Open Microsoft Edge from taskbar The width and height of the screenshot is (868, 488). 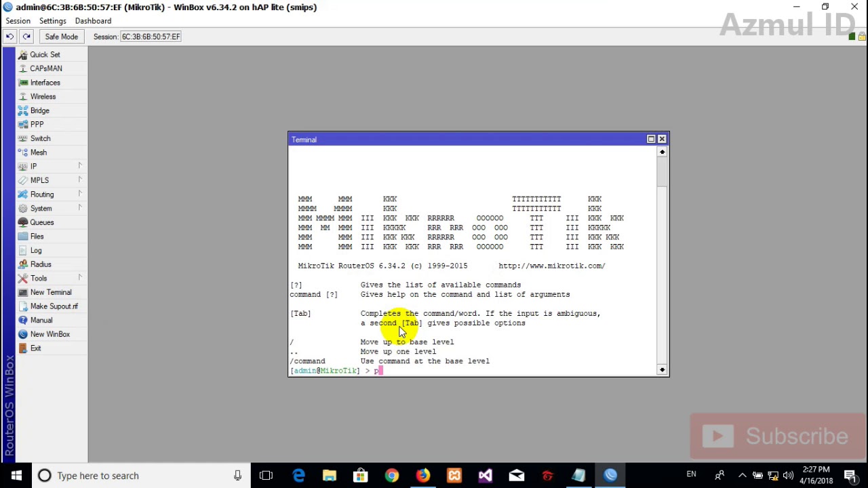tap(298, 476)
